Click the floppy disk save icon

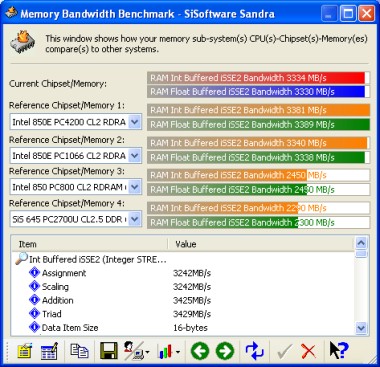(x=109, y=351)
